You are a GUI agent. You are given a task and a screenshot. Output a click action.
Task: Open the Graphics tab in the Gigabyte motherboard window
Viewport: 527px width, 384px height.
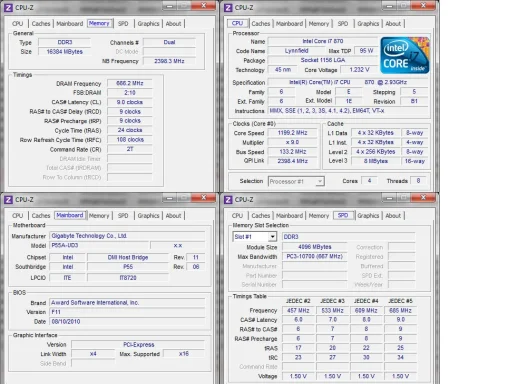(x=148, y=216)
